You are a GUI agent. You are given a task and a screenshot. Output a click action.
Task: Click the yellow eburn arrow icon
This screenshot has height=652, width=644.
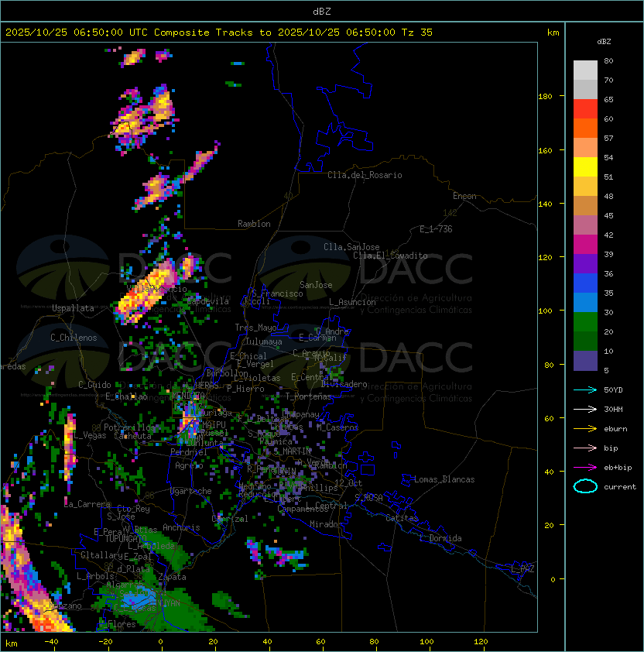pyautogui.click(x=585, y=429)
